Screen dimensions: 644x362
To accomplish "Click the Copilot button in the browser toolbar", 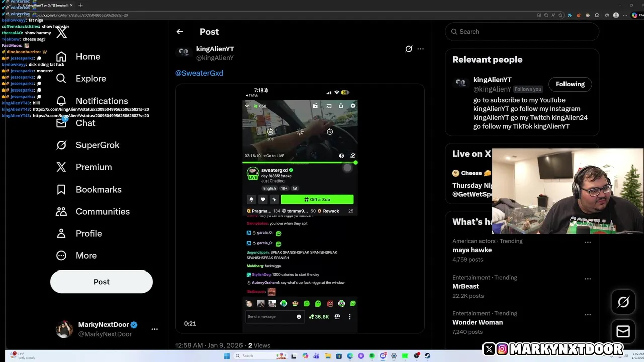I will pyautogui.click(x=637, y=15).
